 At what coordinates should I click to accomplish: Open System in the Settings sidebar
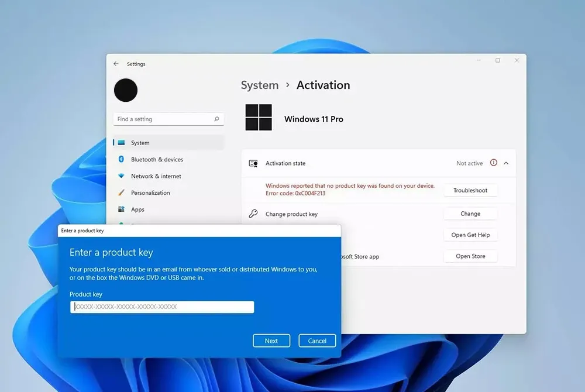tap(168, 143)
